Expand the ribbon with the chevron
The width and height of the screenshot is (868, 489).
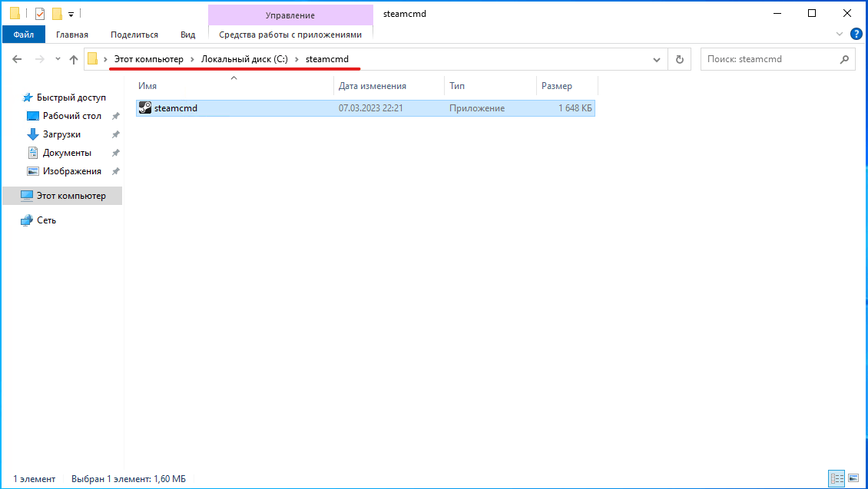(x=840, y=35)
